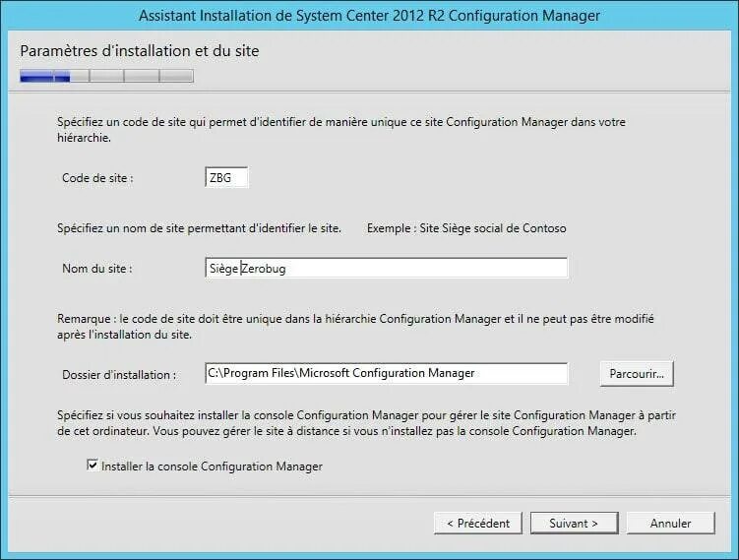The image size is (739, 560).
Task: Untick the Installer la console checkbox
Action: [92, 466]
